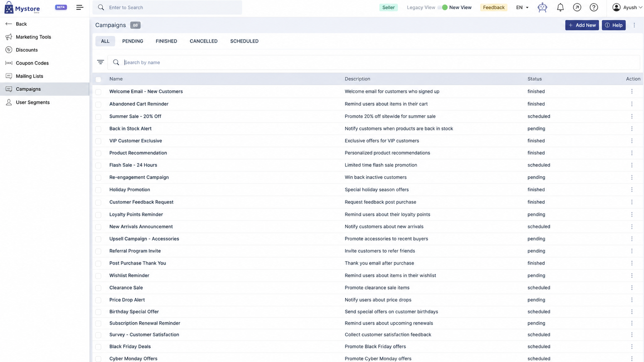Open actions menu for Flash Sale - 24 Hours
This screenshot has height=362, width=644.
(x=632, y=165)
